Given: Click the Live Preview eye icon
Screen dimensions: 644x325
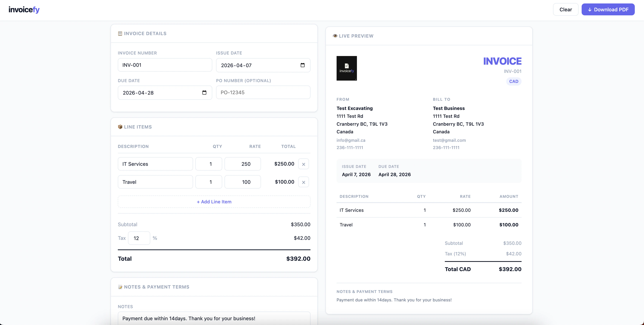Looking at the screenshot, I should coord(335,36).
